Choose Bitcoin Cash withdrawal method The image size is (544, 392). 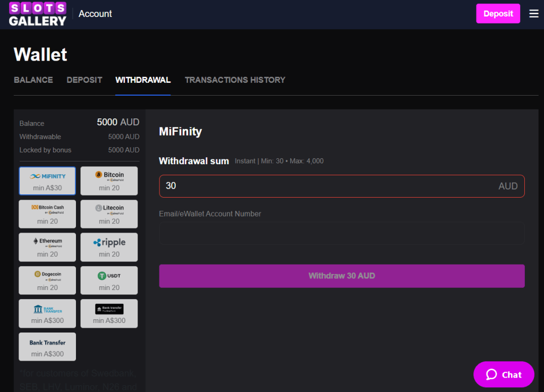pyautogui.click(x=47, y=214)
